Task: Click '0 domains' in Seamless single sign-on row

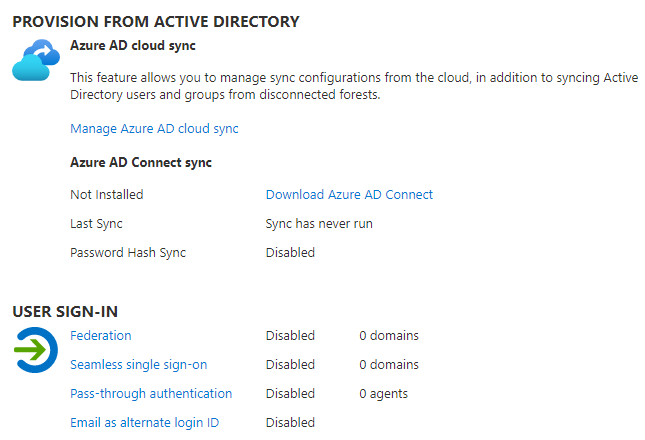Action: pos(389,365)
